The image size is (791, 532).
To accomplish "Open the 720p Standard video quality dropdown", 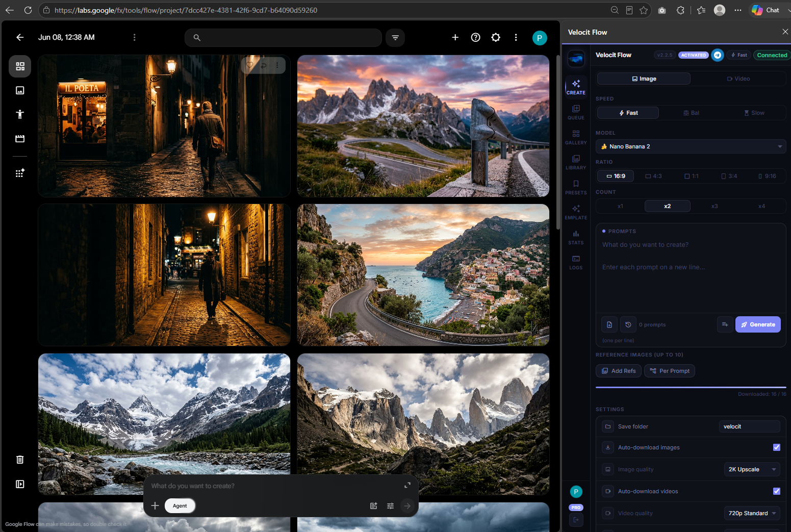I will pos(752,513).
